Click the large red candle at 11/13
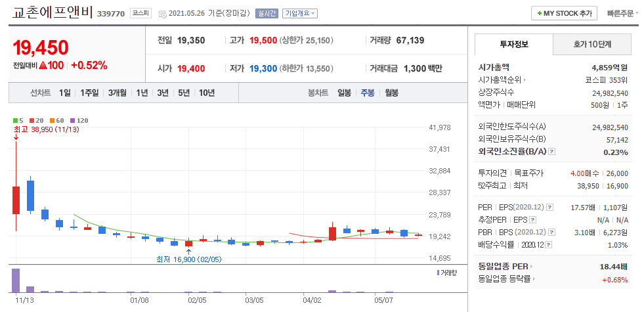The height and width of the screenshot is (312, 644). pyautogui.click(x=16, y=200)
